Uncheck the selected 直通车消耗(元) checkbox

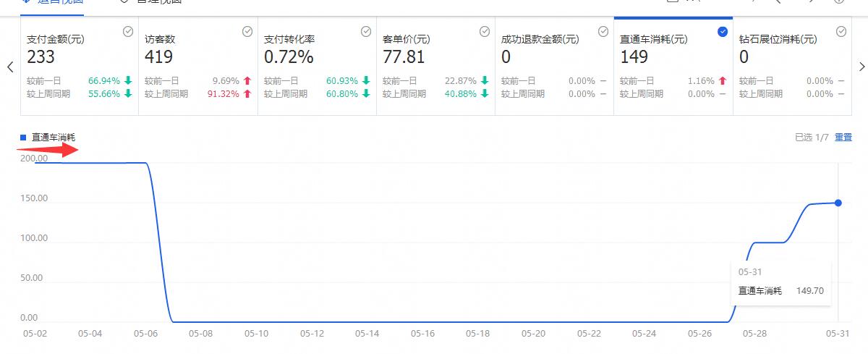722,32
